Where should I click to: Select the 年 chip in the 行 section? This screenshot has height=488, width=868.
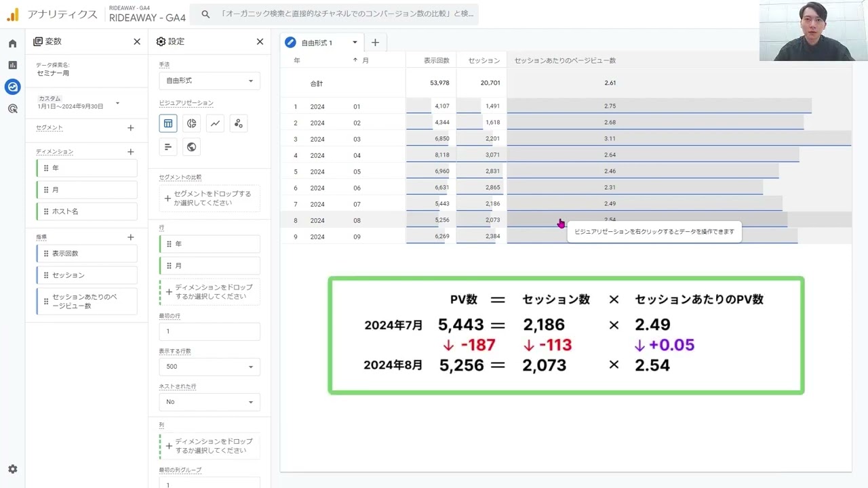pos(210,244)
